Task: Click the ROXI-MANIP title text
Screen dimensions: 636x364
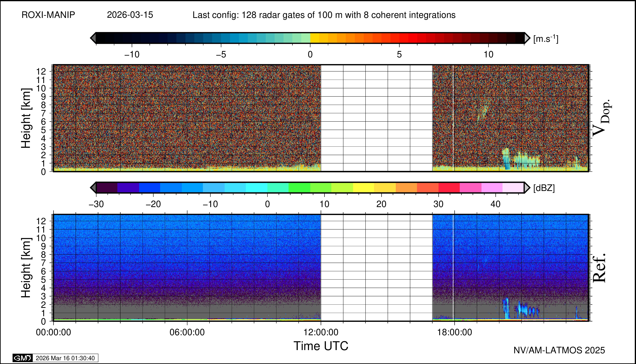Action: pos(48,15)
